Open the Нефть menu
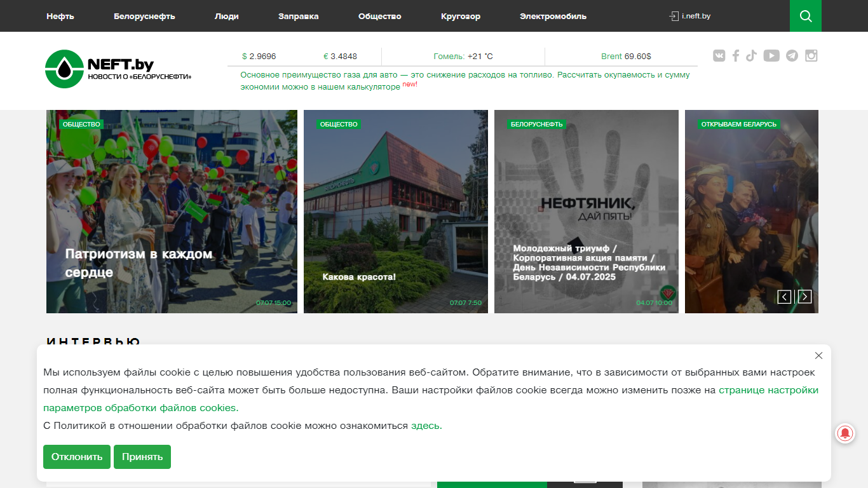Image resolution: width=868 pixels, height=488 pixels. [60, 16]
